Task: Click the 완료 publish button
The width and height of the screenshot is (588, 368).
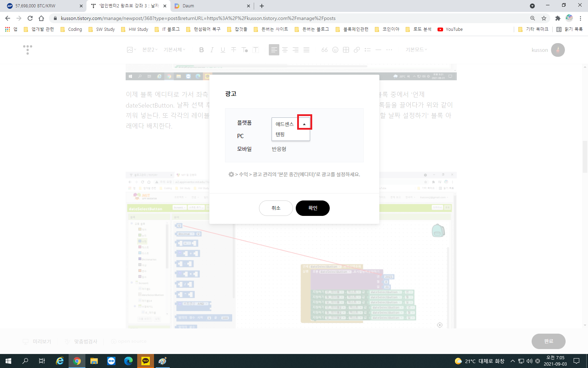Action: 548,341
